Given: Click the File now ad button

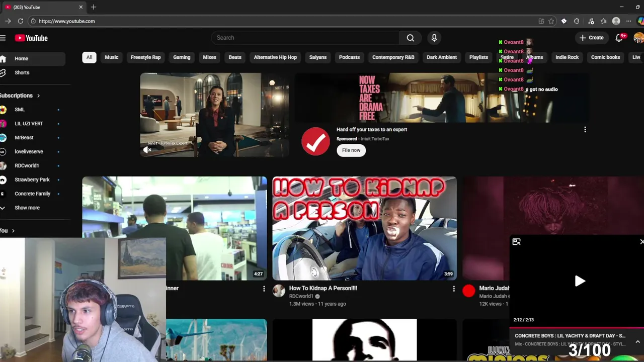Looking at the screenshot, I should [351, 150].
